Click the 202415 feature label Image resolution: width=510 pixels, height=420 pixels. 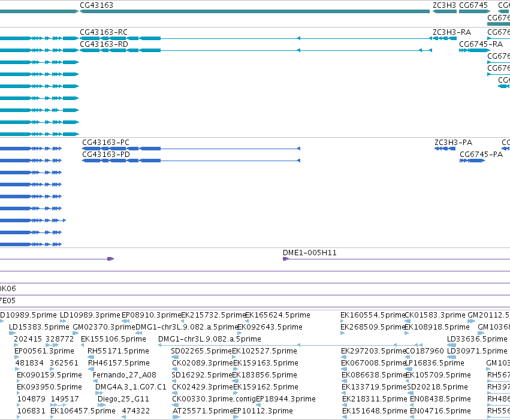click(28, 339)
